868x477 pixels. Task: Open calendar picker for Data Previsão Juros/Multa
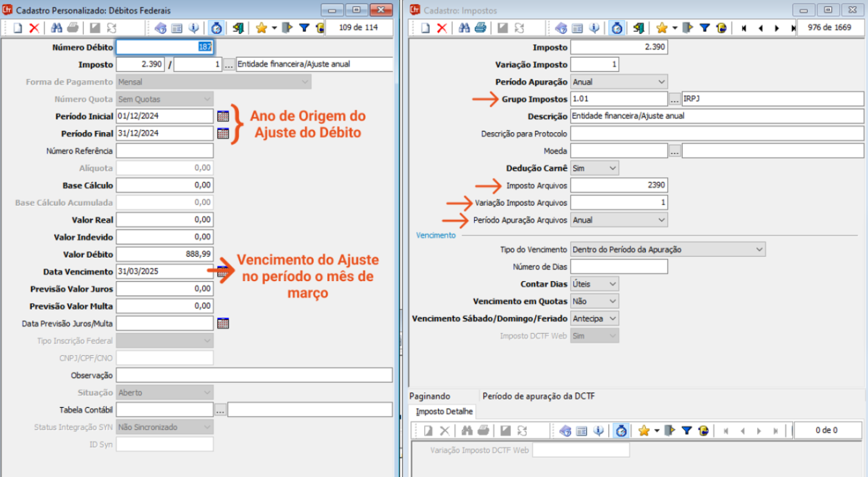(x=223, y=323)
